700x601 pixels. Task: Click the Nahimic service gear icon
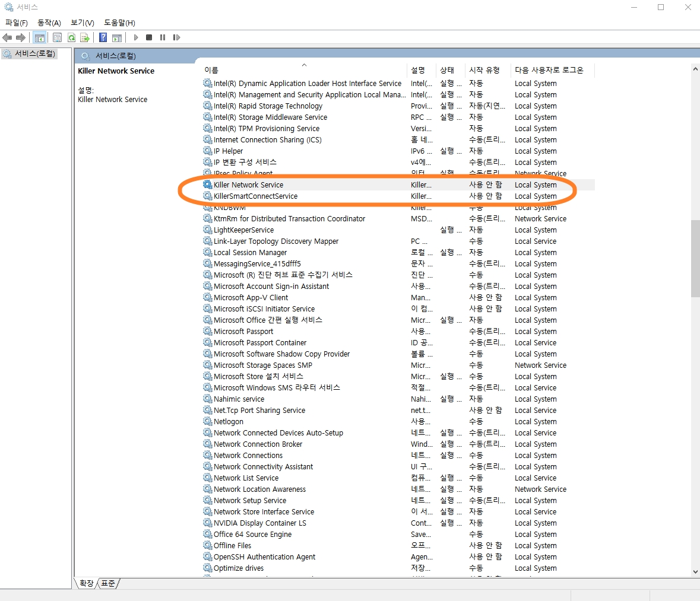[x=208, y=399]
